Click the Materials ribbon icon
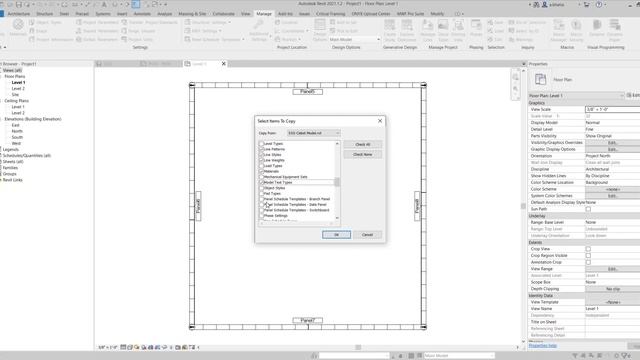This screenshot has height=360, width=640. [x=18, y=25]
